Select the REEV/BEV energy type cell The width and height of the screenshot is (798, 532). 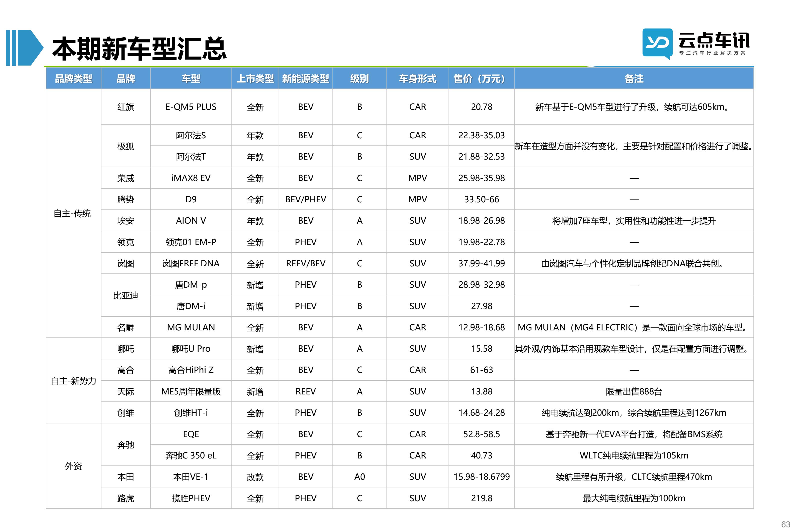click(x=306, y=263)
